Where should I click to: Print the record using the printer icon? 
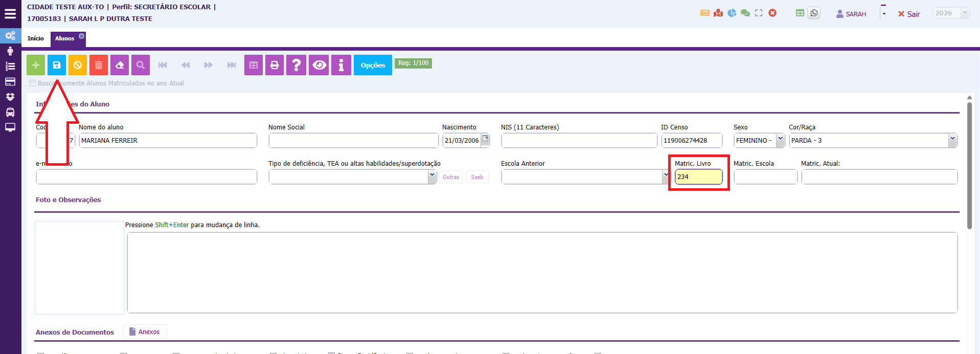pos(275,65)
